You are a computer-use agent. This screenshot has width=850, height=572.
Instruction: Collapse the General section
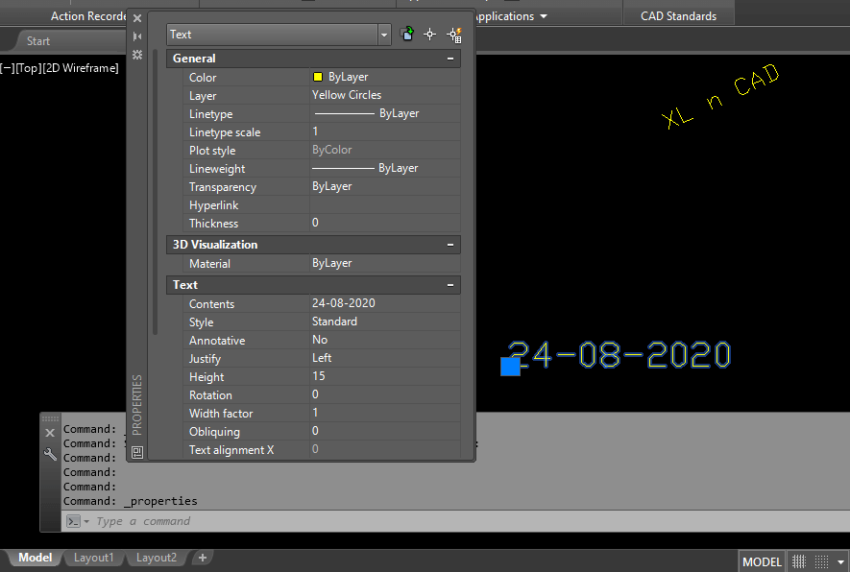click(x=450, y=59)
